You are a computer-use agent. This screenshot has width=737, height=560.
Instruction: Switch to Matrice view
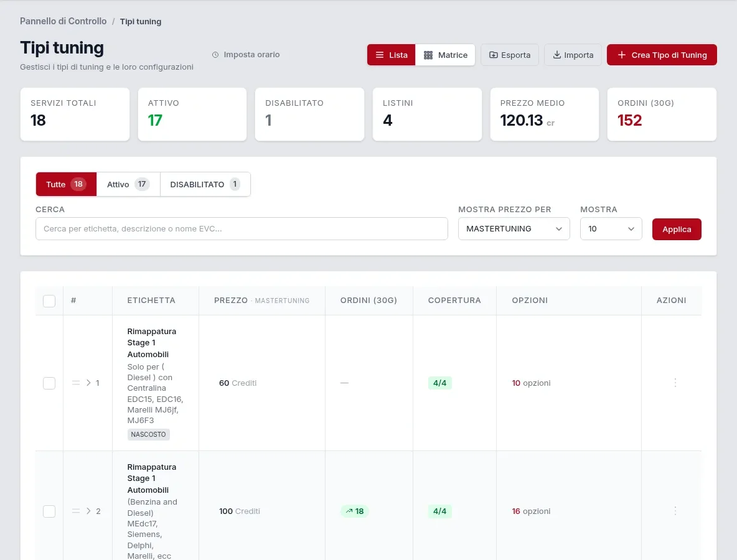tap(445, 55)
